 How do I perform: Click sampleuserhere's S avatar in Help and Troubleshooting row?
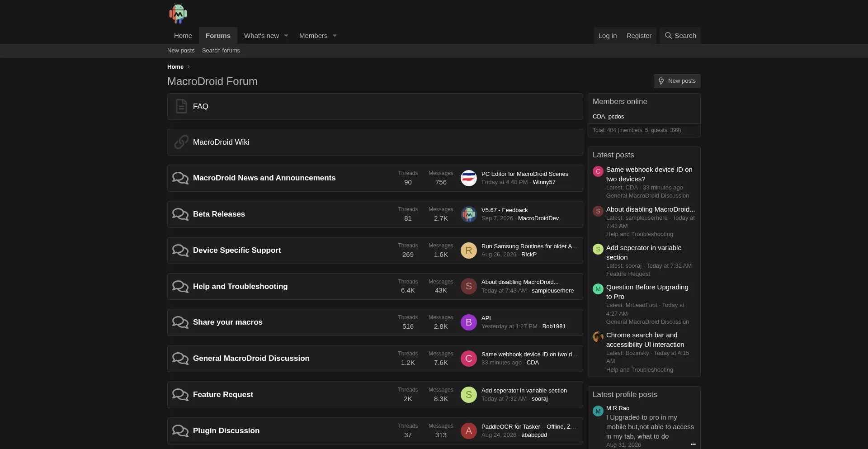pyautogui.click(x=469, y=286)
